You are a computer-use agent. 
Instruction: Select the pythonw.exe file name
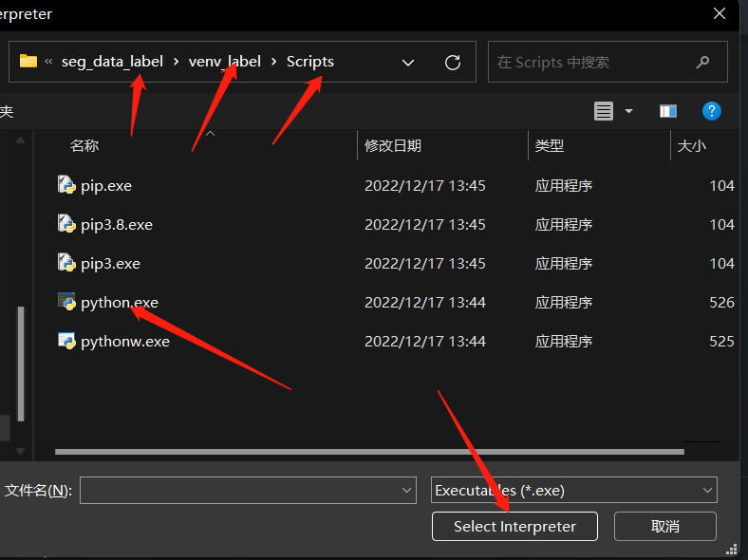pos(125,342)
